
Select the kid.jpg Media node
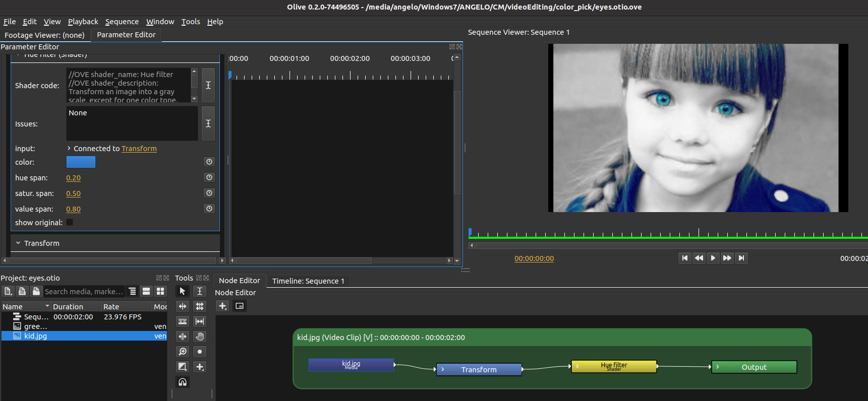click(351, 365)
